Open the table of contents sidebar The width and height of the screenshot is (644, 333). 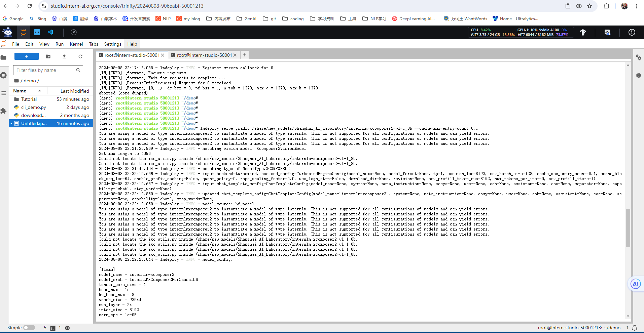click(4, 93)
